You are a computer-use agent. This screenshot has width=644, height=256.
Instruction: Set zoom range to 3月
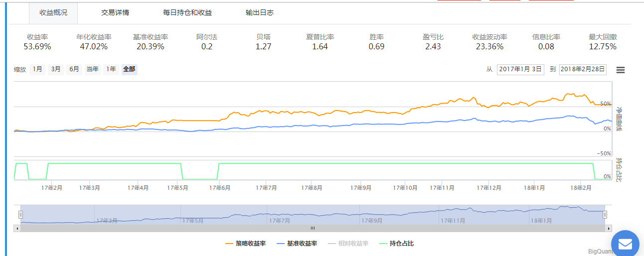tap(56, 69)
